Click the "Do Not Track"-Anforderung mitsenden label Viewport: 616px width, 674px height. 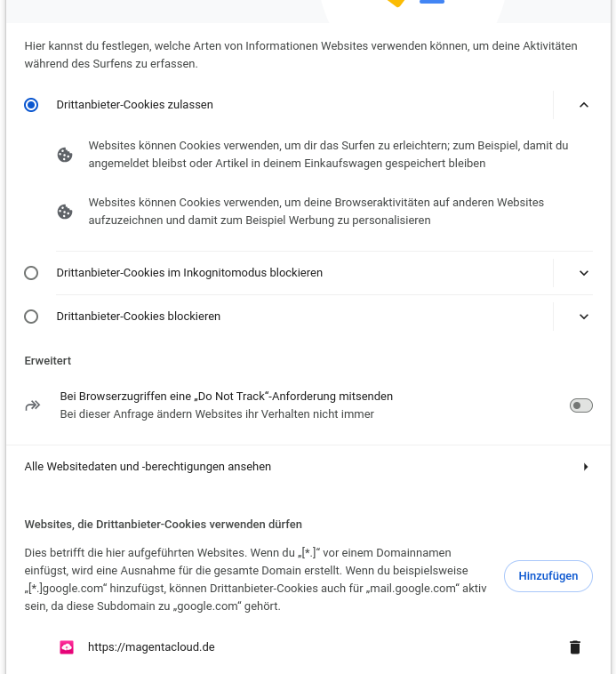point(226,397)
